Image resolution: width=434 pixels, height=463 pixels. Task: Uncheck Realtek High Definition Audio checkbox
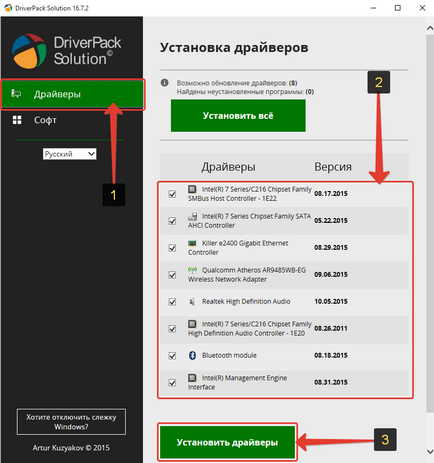point(172,302)
